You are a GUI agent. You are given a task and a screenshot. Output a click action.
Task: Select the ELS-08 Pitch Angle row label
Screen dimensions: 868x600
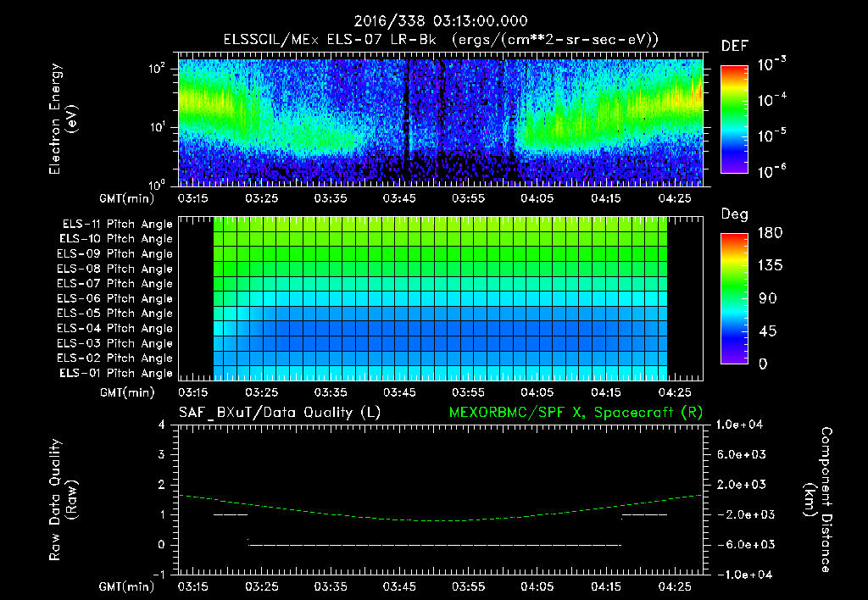point(115,269)
